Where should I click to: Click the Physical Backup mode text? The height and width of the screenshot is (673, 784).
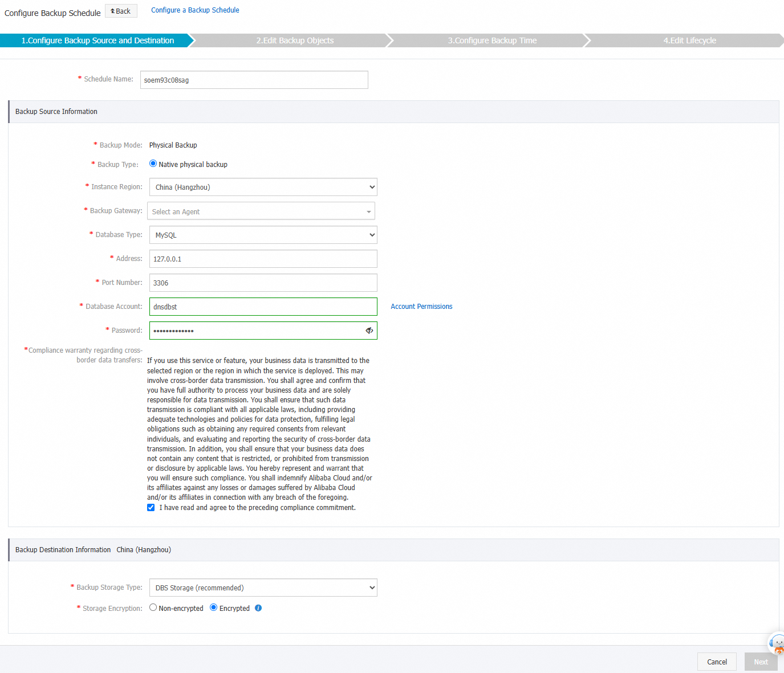(x=173, y=145)
